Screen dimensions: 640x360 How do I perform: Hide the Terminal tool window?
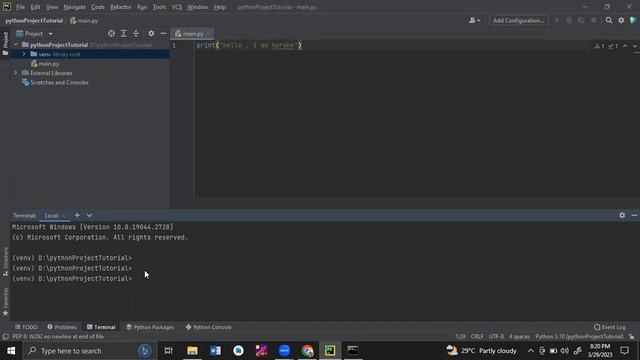(634, 215)
